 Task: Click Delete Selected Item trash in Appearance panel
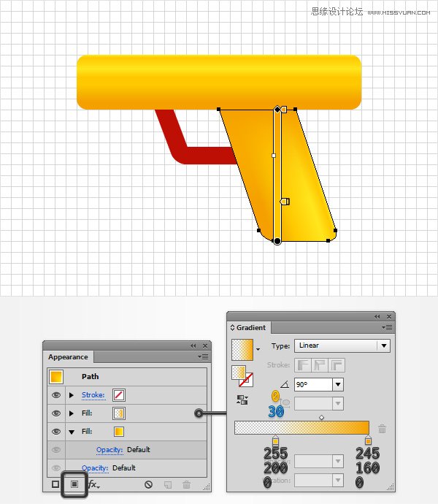[186, 484]
